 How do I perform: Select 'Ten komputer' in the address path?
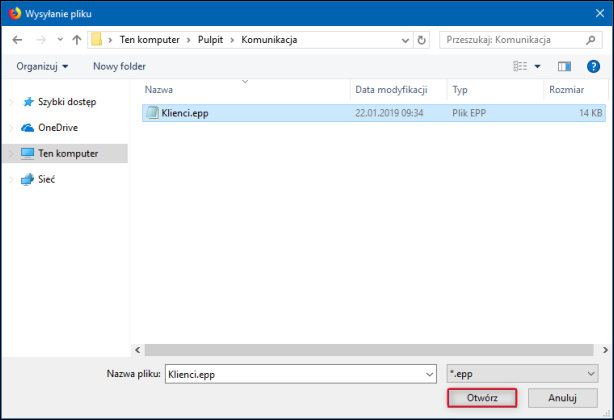(x=150, y=40)
